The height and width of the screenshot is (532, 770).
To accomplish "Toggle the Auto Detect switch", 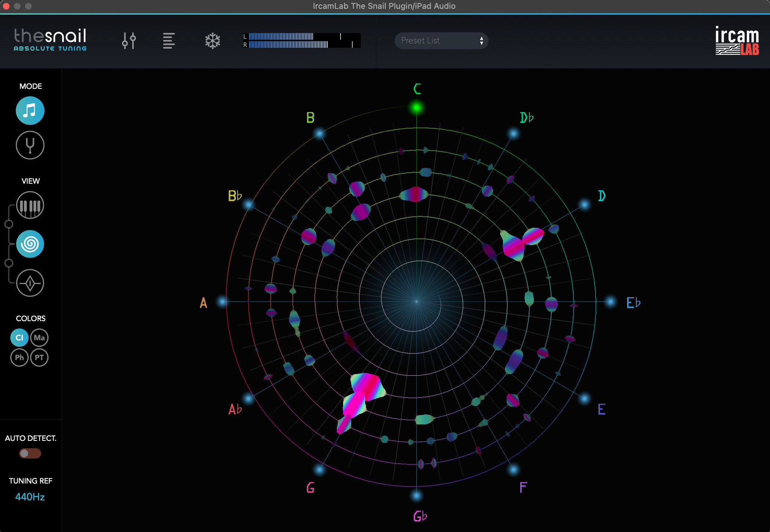I will point(30,453).
